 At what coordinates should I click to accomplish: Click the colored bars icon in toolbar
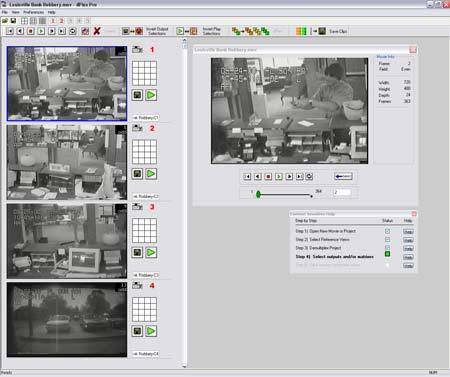[x=301, y=31]
